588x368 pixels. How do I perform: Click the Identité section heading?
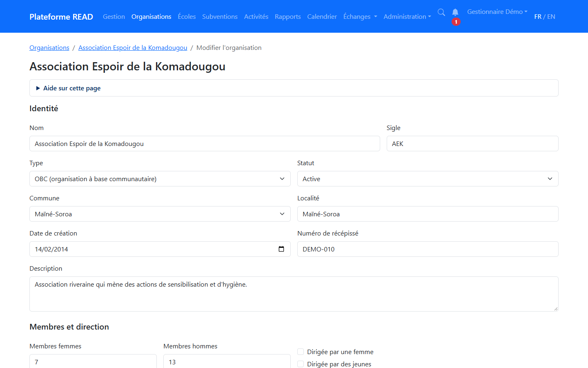44,108
